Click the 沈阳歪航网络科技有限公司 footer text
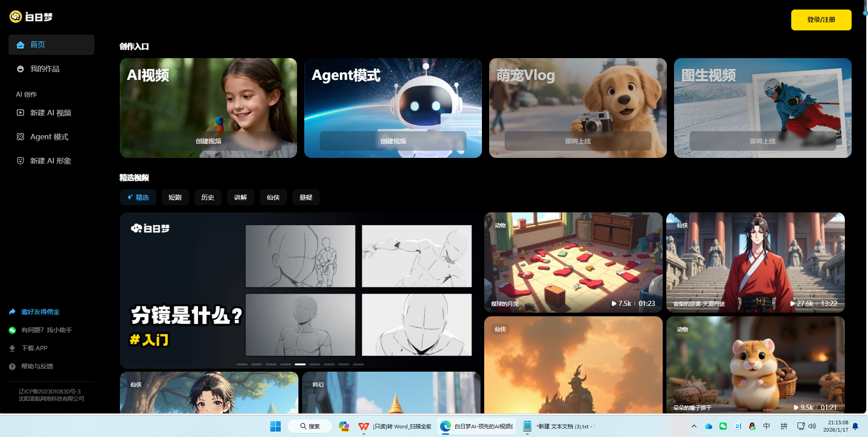The image size is (868, 437). (51, 398)
